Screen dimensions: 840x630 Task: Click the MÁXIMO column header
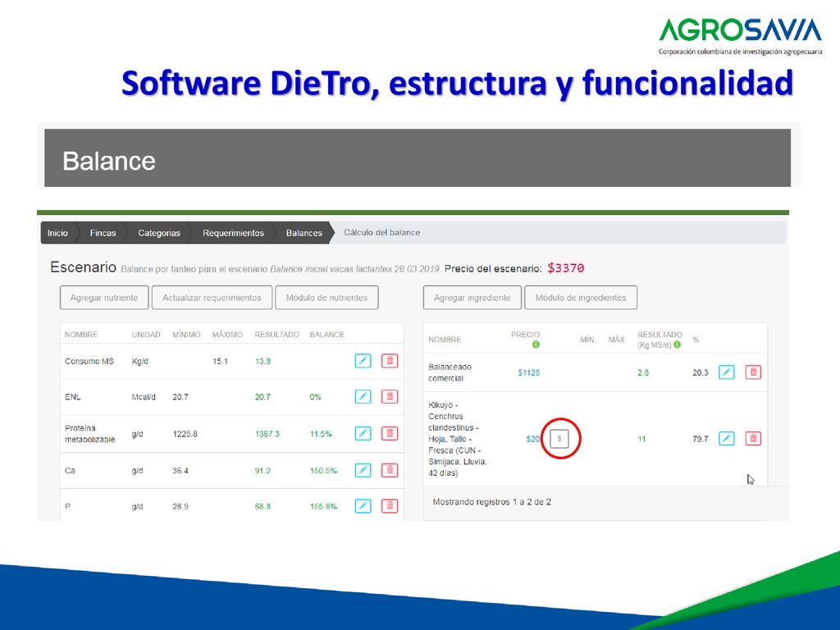[227, 335]
